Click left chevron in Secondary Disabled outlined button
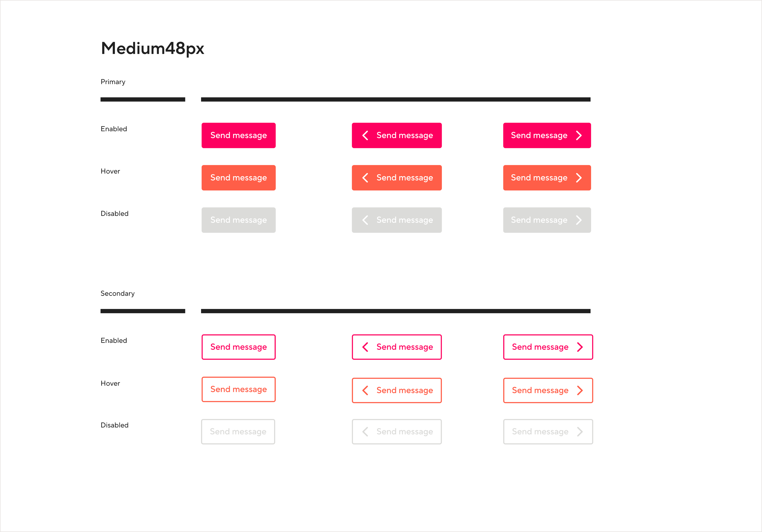This screenshot has height=532, width=762. click(365, 432)
